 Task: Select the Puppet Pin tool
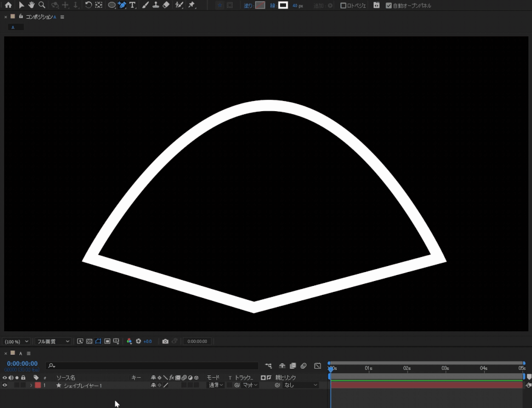[x=192, y=5]
